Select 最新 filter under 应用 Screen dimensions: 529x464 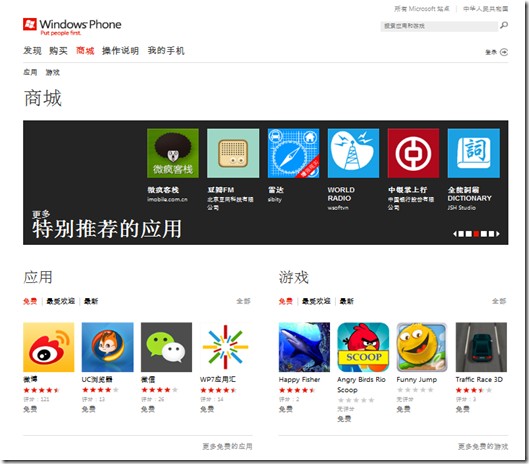[x=91, y=301]
